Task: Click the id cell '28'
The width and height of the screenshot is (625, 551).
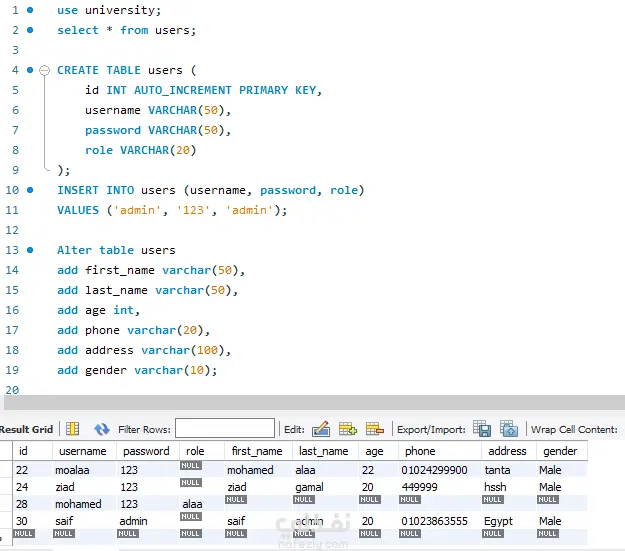Action: (x=32, y=504)
